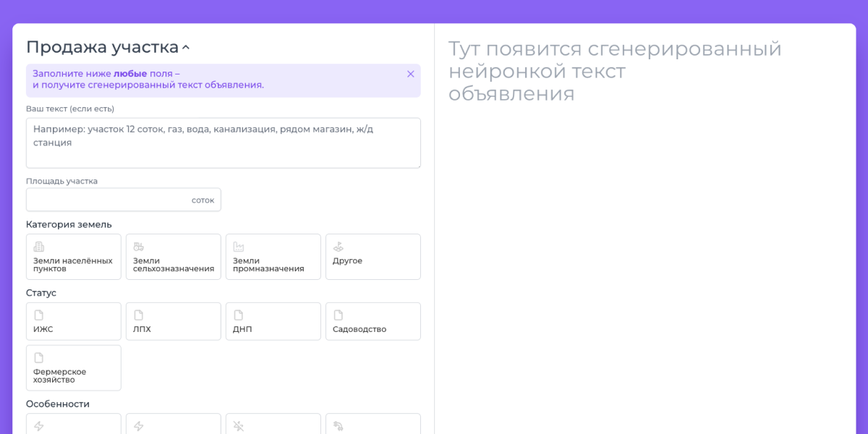Viewport: 868px width, 434px height.
Task: Select the factory icon for Земли промназначения
Action: click(239, 247)
